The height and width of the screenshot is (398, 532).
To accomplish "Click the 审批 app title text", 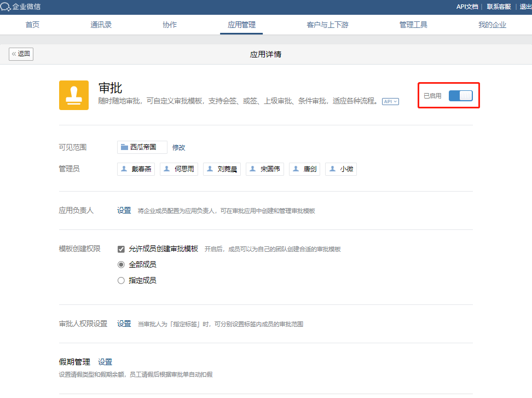I will [110, 88].
